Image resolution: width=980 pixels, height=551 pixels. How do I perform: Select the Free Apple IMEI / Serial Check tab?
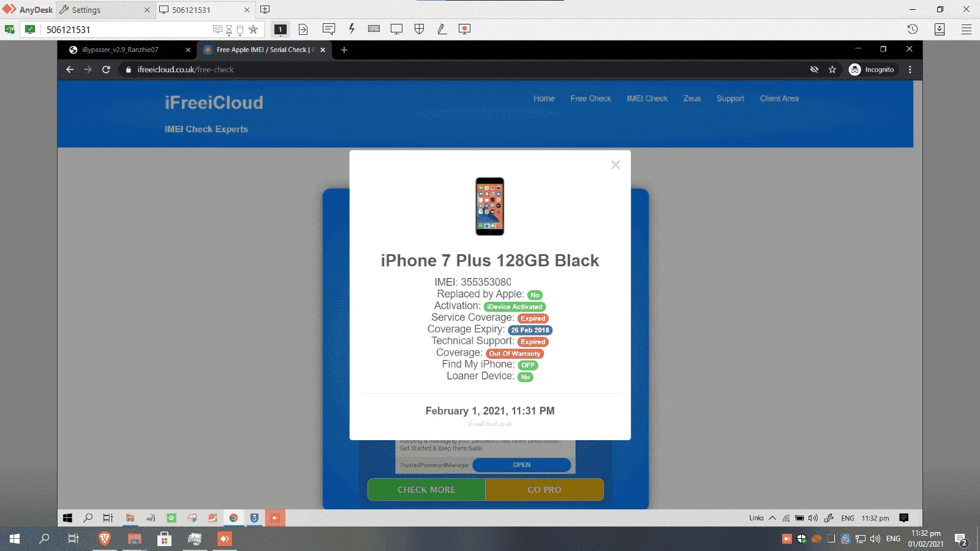pos(265,50)
